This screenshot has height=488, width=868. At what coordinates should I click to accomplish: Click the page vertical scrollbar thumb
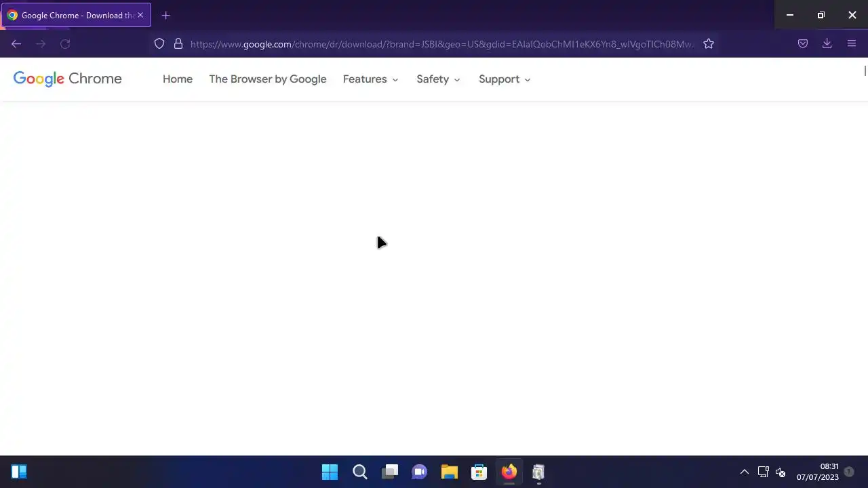[x=865, y=71]
